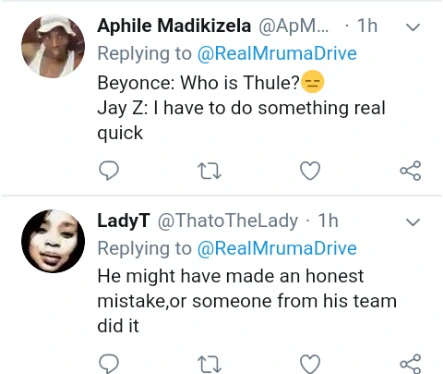Retweet Aphile Madikizela's tweet
Viewport: 443px width, 374px height.
pos(209,171)
